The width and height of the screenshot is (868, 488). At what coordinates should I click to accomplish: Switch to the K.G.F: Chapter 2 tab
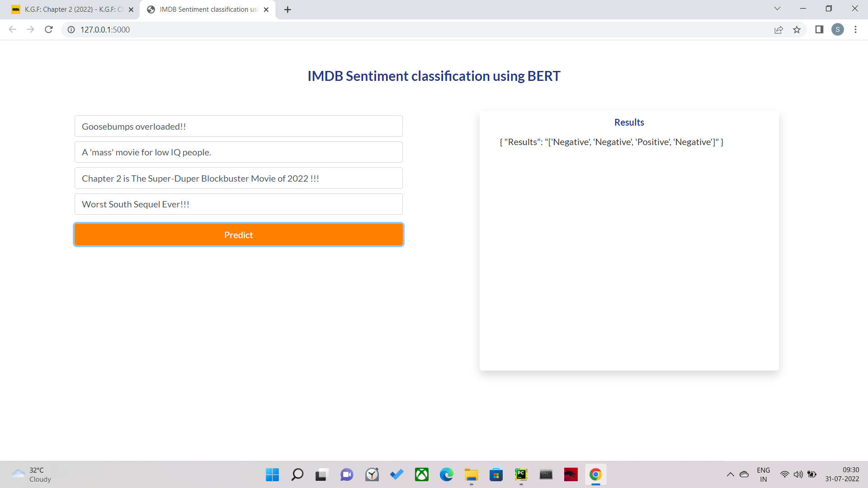point(72,9)
